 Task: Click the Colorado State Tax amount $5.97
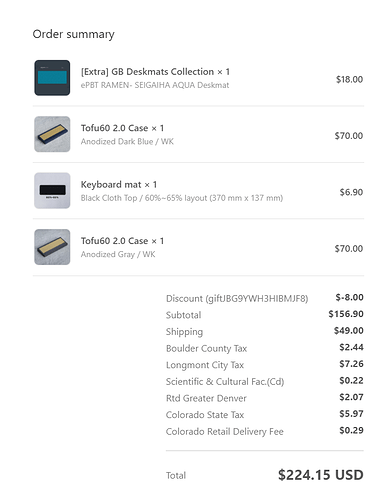pos(351,414)
